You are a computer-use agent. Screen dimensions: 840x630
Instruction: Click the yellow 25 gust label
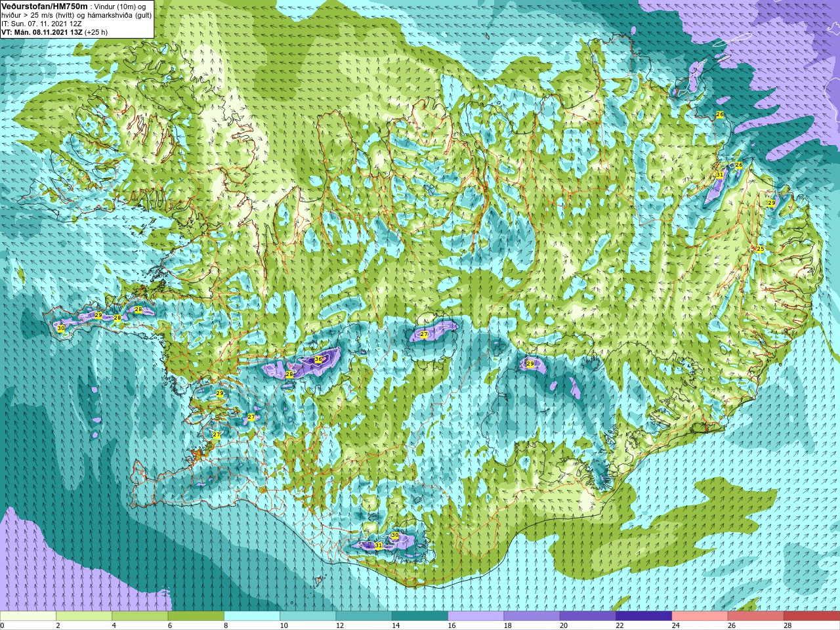(x=761, y=249)
